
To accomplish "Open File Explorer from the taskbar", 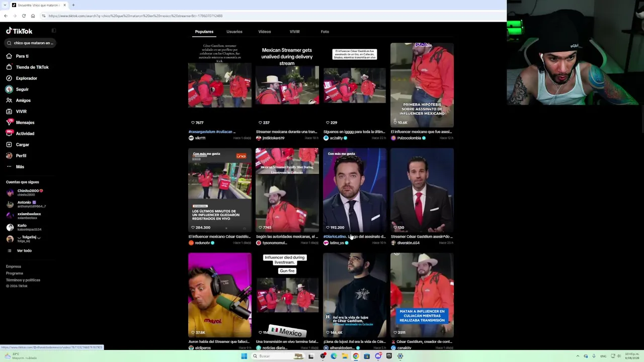I will (x=345, y=356).
